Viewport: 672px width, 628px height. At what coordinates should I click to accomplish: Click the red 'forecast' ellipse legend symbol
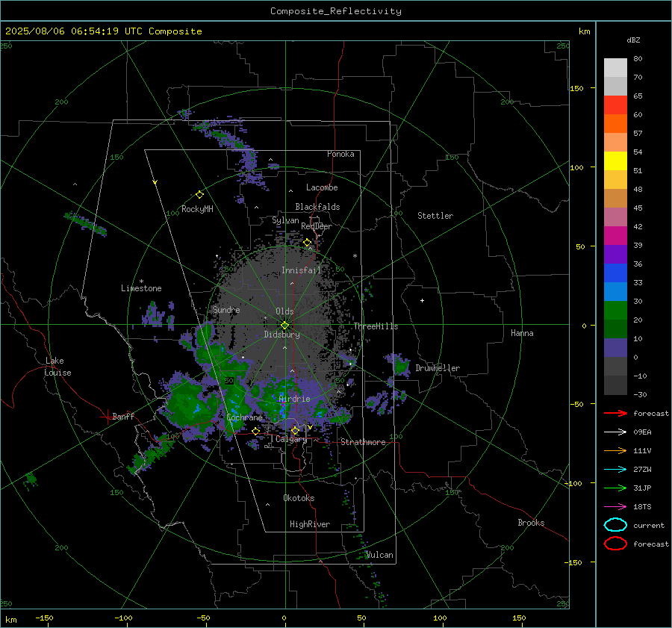point(615,544)
